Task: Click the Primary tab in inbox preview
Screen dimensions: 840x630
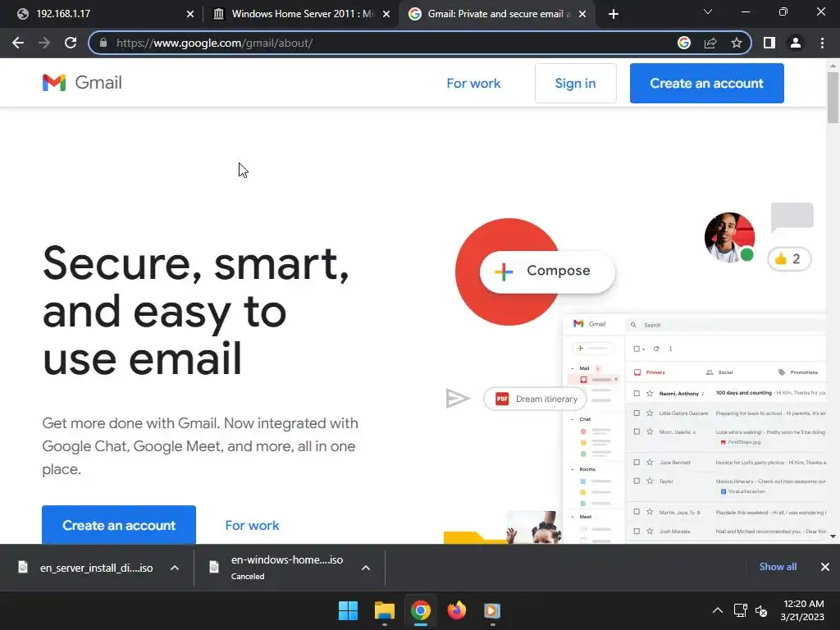Action: [650, 372]
